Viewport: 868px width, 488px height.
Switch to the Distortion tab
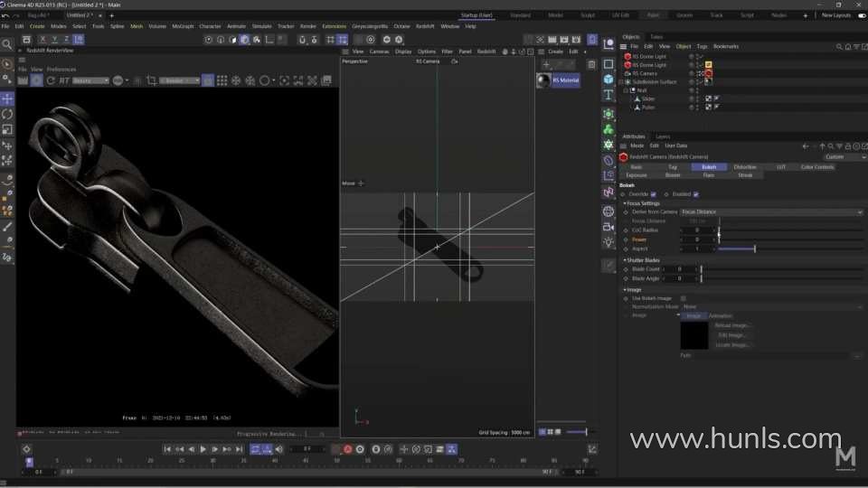pos(745,167)
